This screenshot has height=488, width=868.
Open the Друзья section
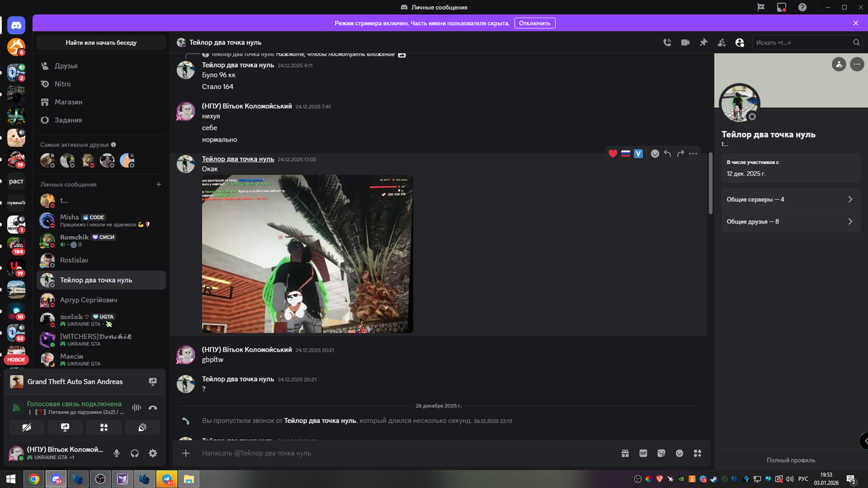pyautogui.click(x=101, y=66)
